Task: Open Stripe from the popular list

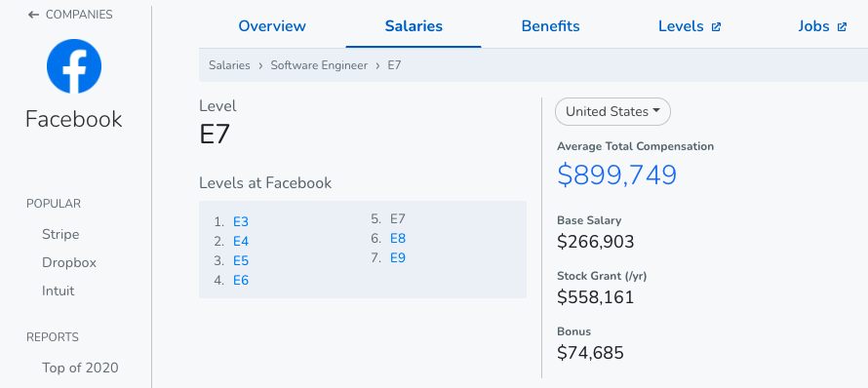Action: click(60, 234)
